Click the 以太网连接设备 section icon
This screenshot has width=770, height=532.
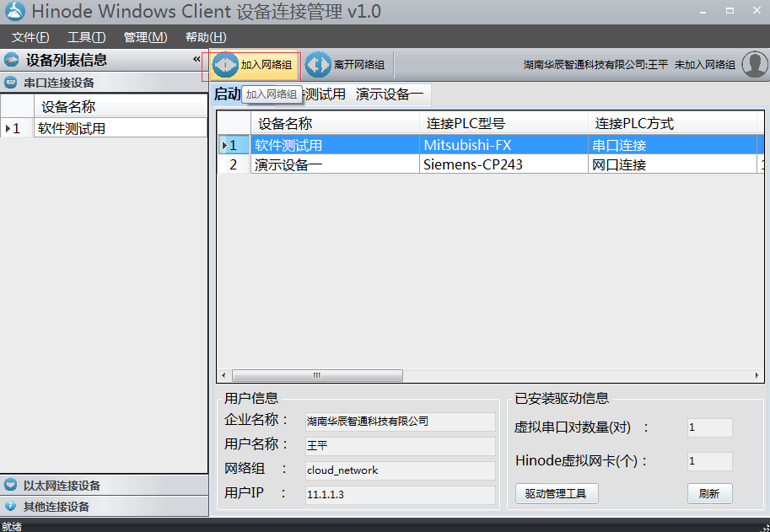click(x=11, y=486)
